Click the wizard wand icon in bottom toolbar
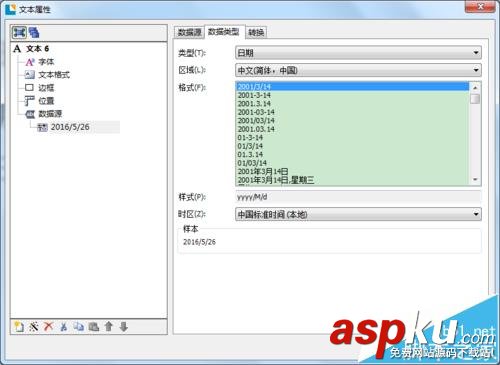Viewport: 500px width, 365px height. (34, 327)
